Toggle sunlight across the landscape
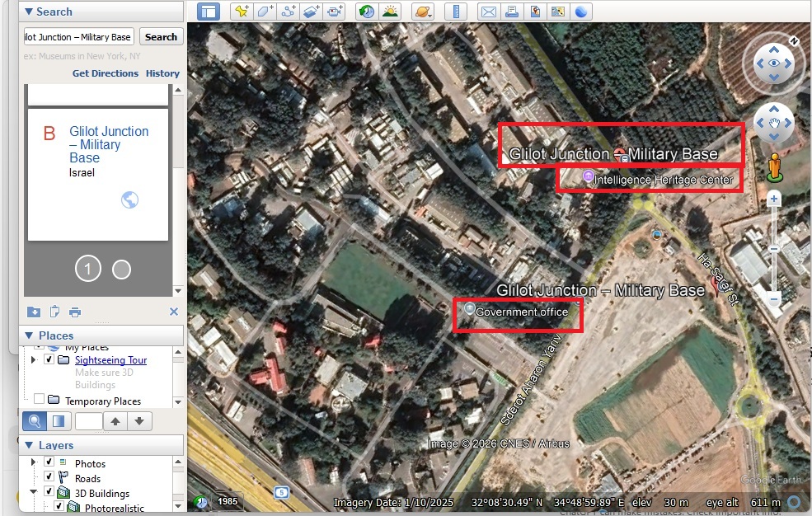The image size is (812, 516). tap(389, 12)
